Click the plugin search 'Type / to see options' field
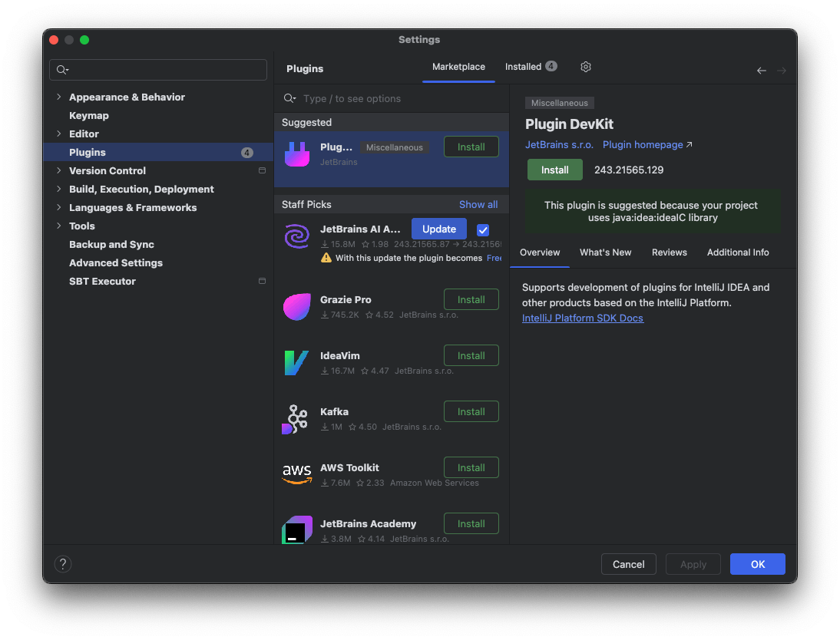 coord(392,98)
